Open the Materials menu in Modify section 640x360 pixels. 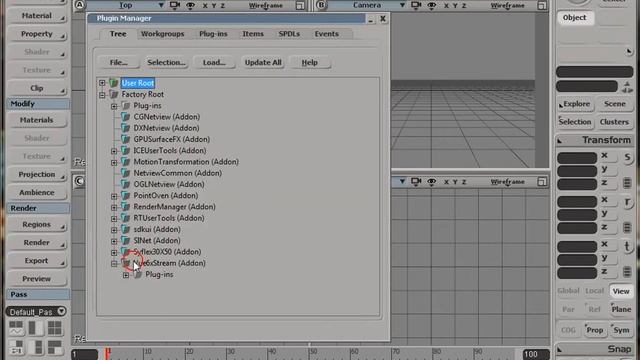click(37, 120)
